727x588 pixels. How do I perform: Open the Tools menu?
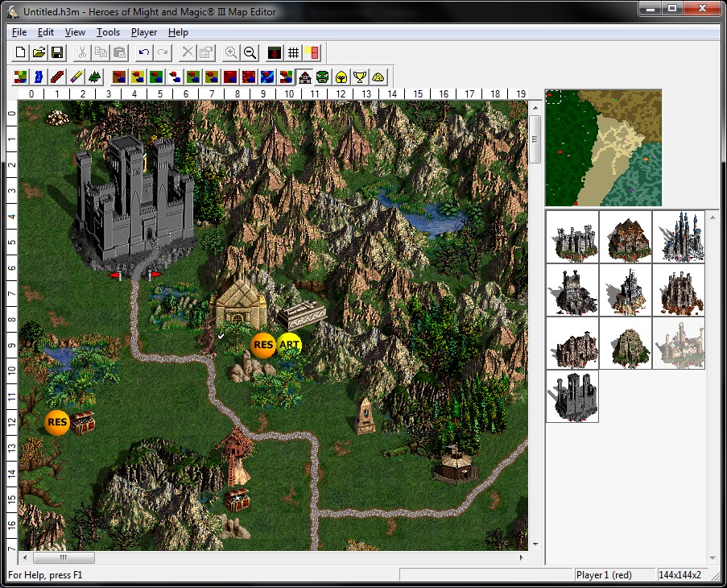coord(108,32)
